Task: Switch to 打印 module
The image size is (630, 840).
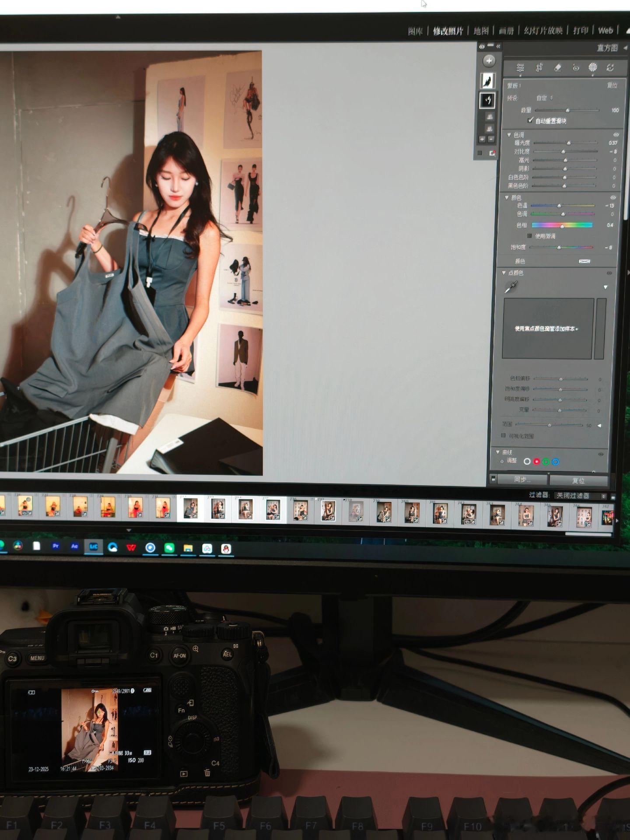Action: coord(581,30)
